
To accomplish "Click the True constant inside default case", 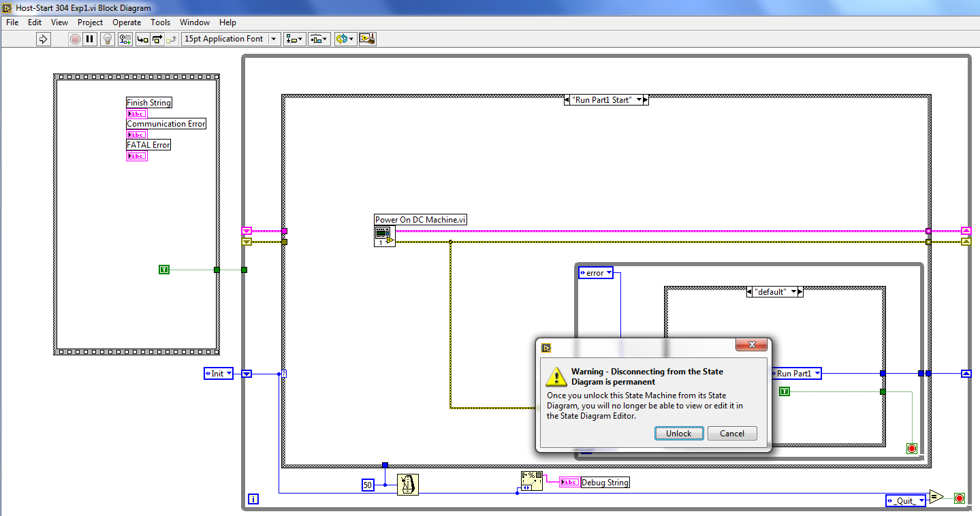I will [785, 391].
